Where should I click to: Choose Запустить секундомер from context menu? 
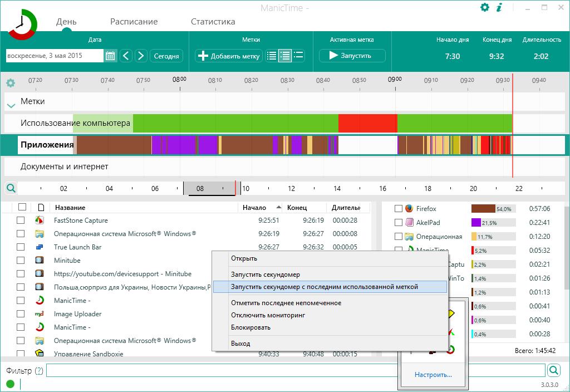[265, 275]
